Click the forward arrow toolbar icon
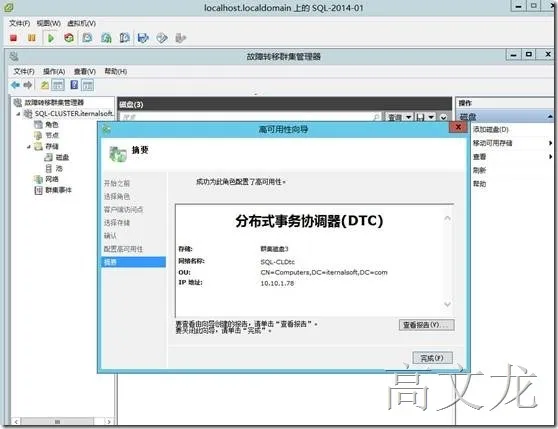The image size is (558, 429). click(28, 85)
